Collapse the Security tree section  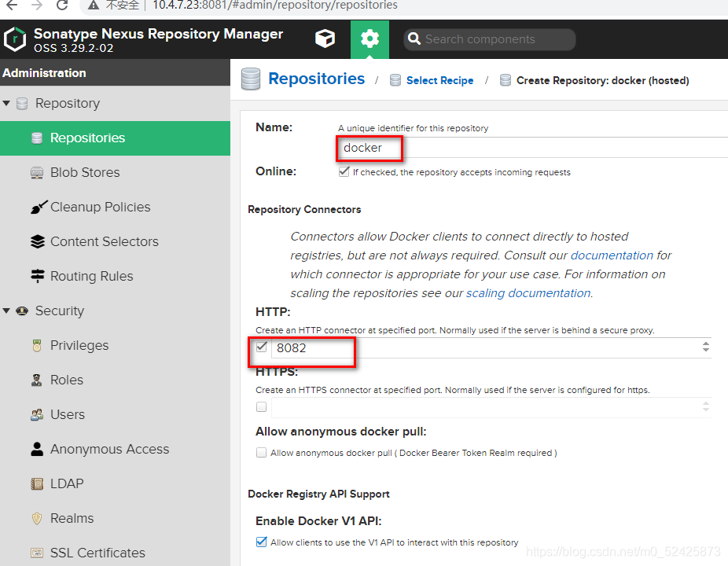click(6, 311)
